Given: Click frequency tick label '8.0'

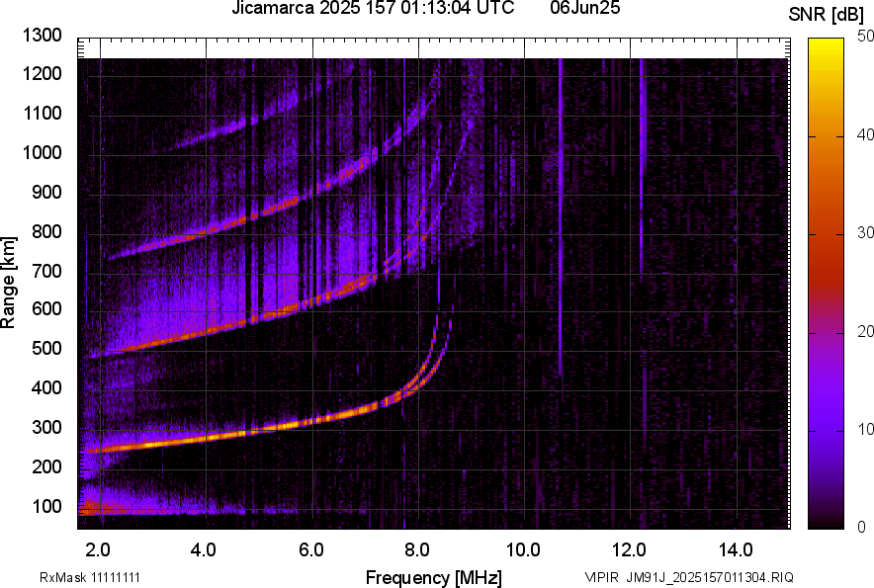Looking at the screenshot, I should click(417, 550).
